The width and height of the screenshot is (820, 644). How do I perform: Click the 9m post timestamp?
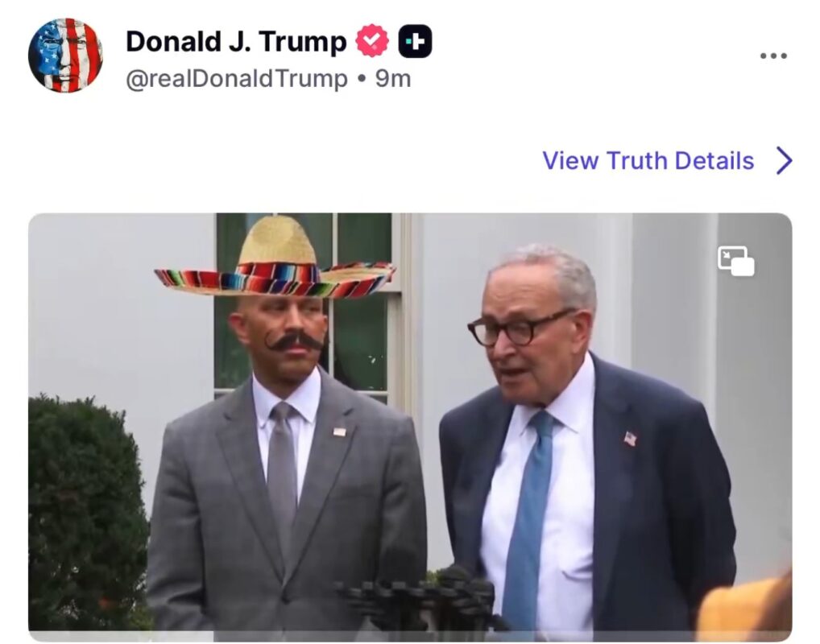point(393,79)
